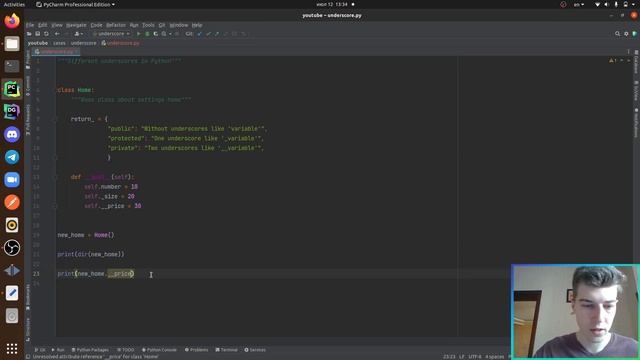The image size is (640, 360).
Task: Open Search Everywhere magnifier icon
Action: tap(618, 34)
